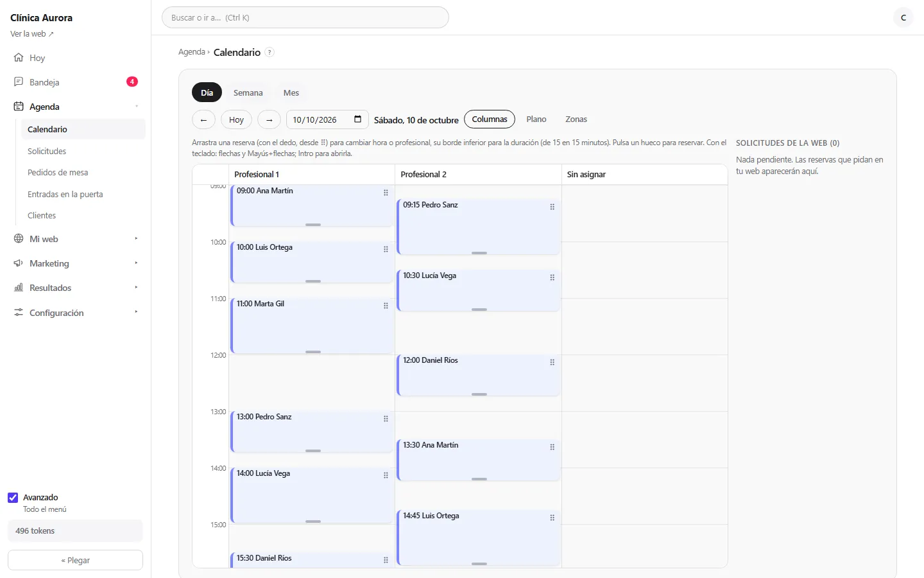Click the Hoy button in calendar toolbar
The height and width of the screenshot is (578, 924).
[x=237, y=119]
